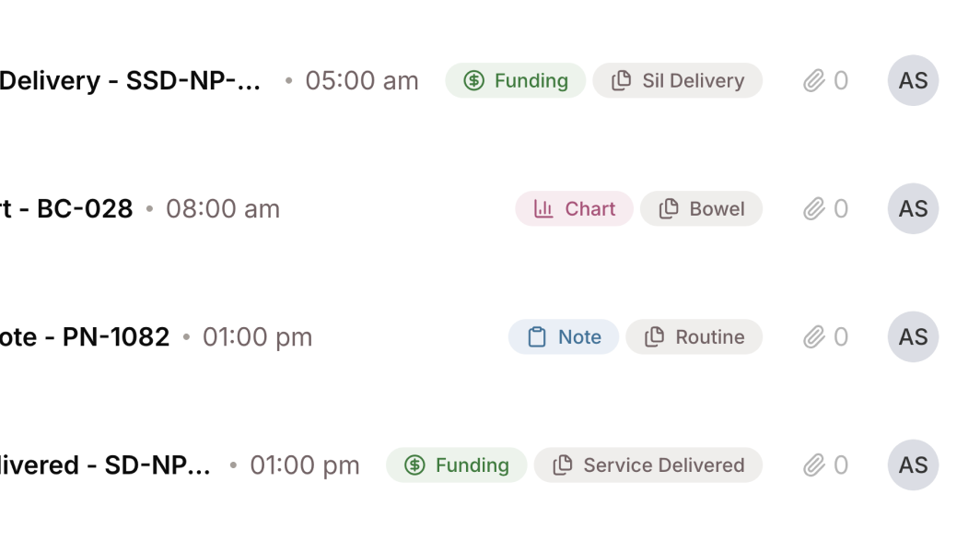Click the Sil Delivery tag
Image resolution: width=980 pixels, height=553 pixels.
tap(677, 81)
